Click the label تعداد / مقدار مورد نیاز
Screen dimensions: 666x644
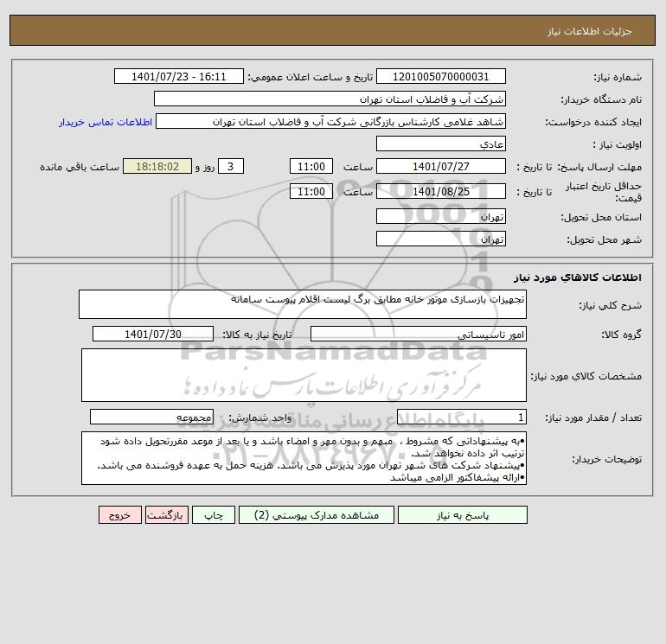click(593, 418)
